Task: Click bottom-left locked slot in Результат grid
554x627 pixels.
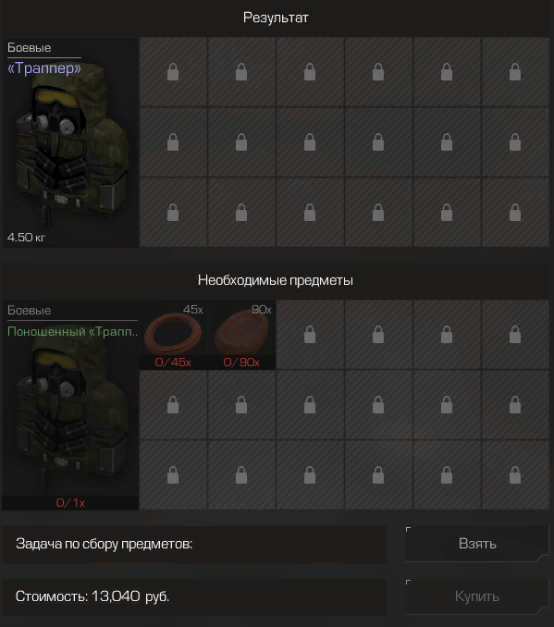Action: click(173, 212)
